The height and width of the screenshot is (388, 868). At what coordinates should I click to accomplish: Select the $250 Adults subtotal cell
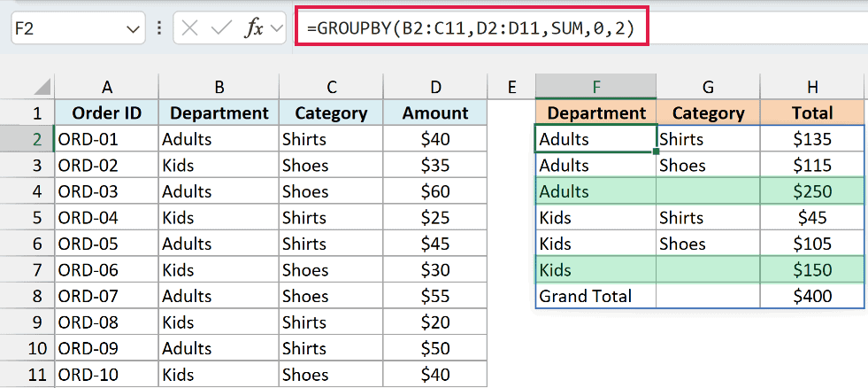point(812,191)
